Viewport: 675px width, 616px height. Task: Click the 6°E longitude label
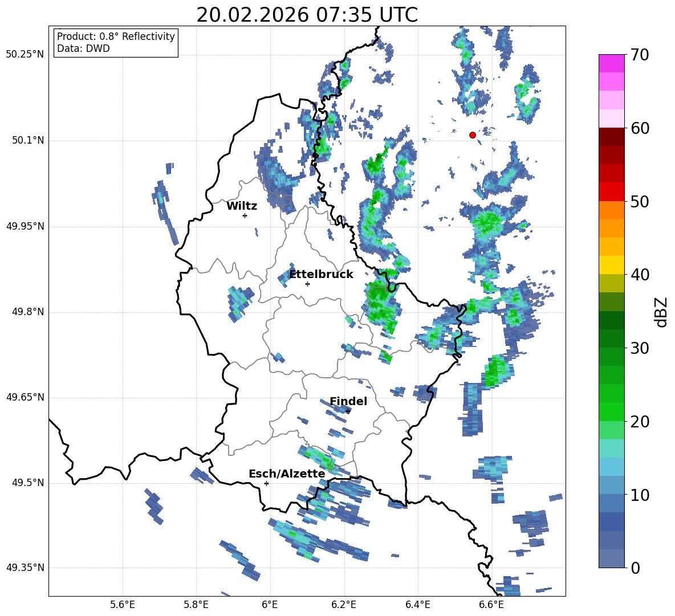270,605
